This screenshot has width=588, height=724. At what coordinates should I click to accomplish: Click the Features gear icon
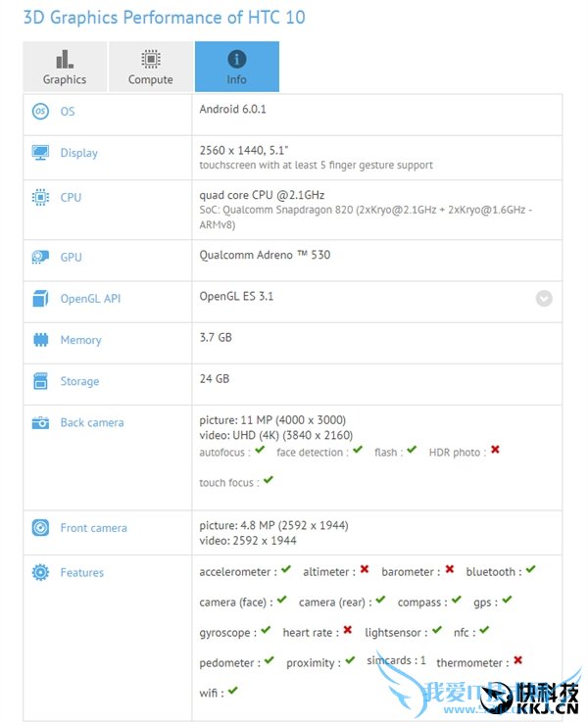pyautogui.click(x=40, y=573)
